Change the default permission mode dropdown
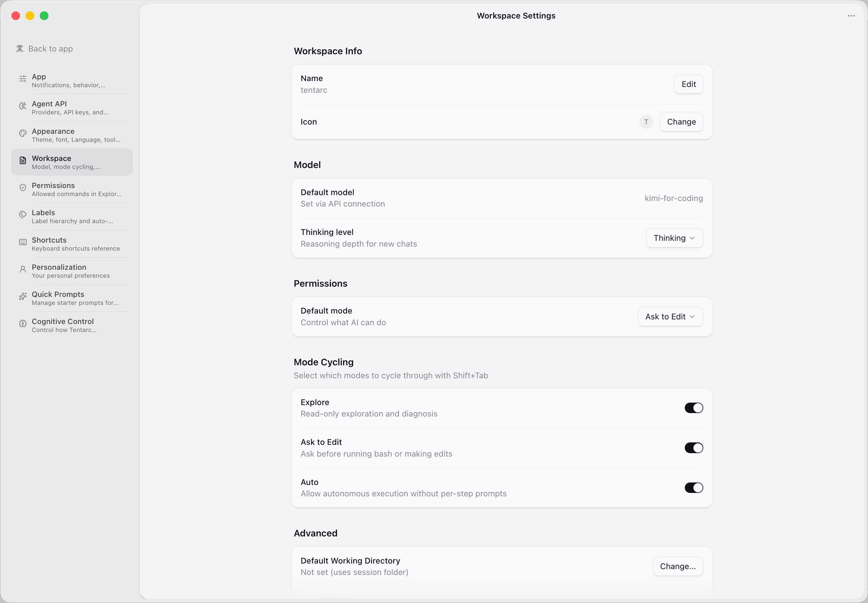The width and height of the screenshot is (868, 603). point(670,316)
